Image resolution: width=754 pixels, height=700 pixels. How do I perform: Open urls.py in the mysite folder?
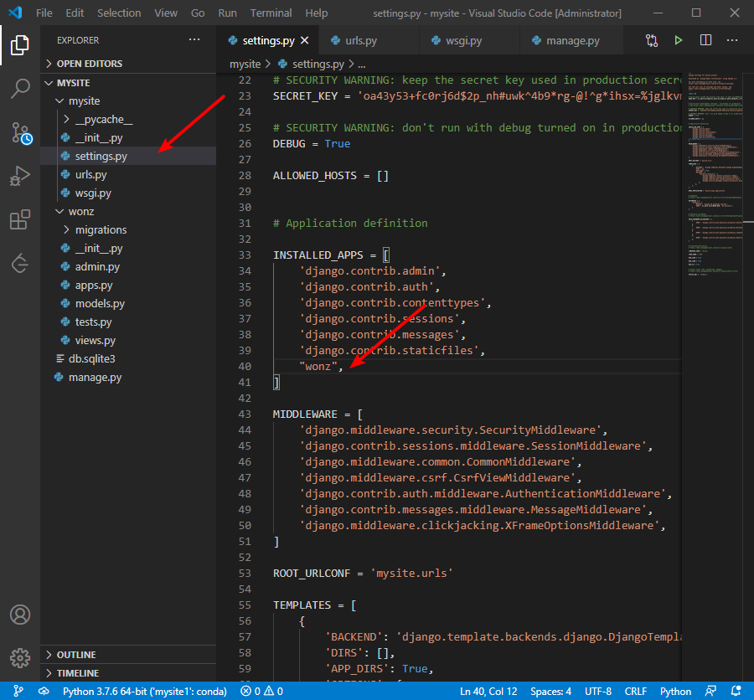(x=128, y=174)
